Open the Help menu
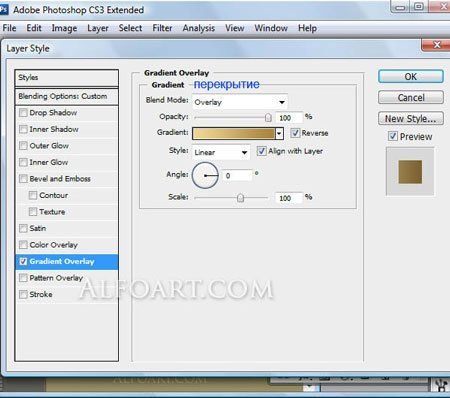This screenshot has width=450, height=398. [307, 28]
